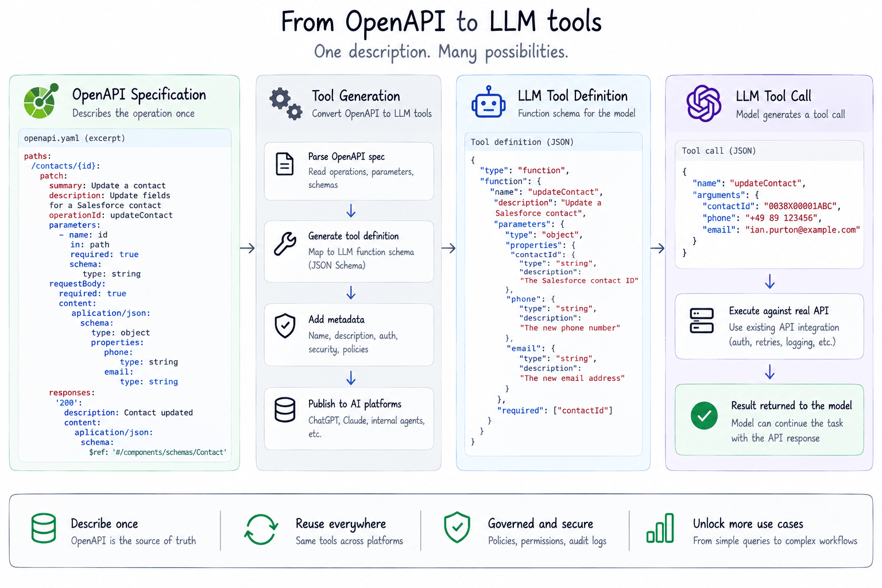Click the blue robot icon for LLM Tool Definition

click(488, 102)
